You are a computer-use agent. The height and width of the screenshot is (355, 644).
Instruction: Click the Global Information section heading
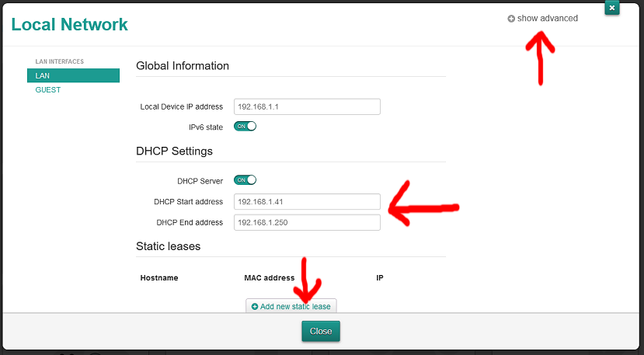coord(183,66)
